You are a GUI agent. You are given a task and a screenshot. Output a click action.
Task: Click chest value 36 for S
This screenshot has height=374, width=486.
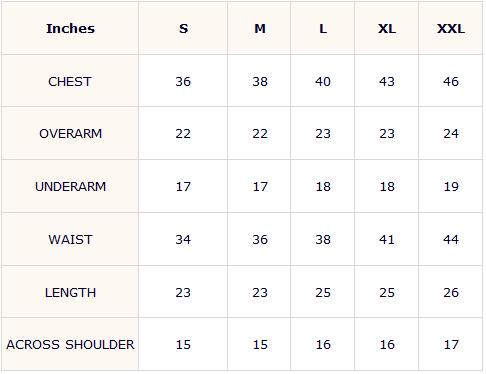(183, 82)
